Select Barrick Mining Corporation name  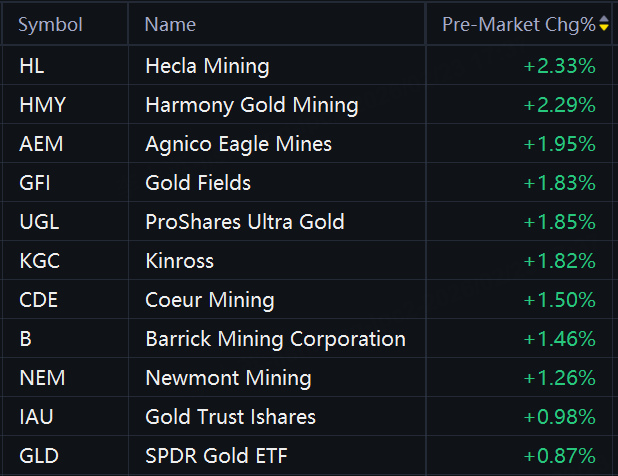(275, 339)
